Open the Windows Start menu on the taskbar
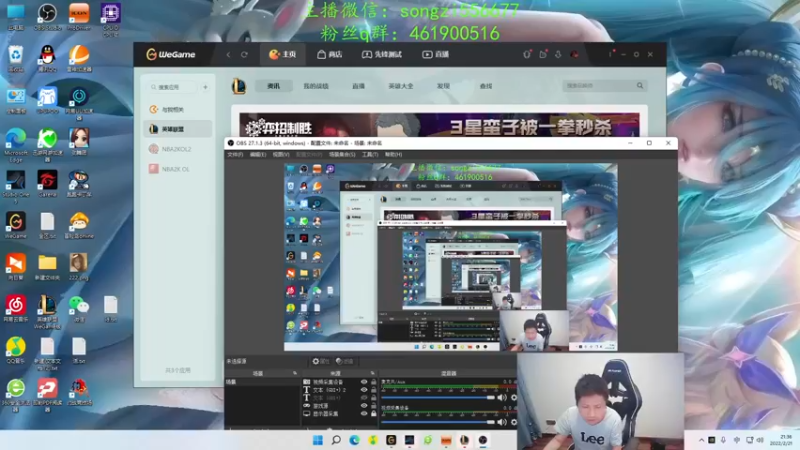Screen dimensions: 800x450 (317, 440)
